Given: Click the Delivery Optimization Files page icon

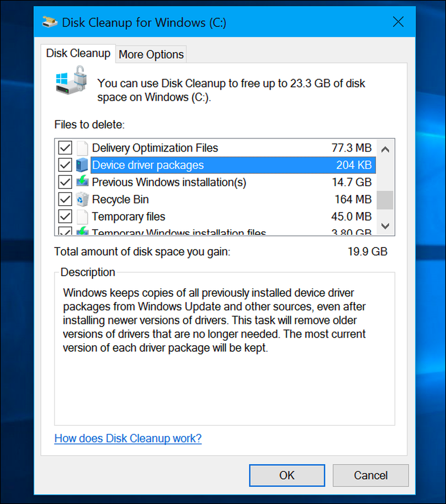Looking at the screenshot, I should (x=82, y=148).
